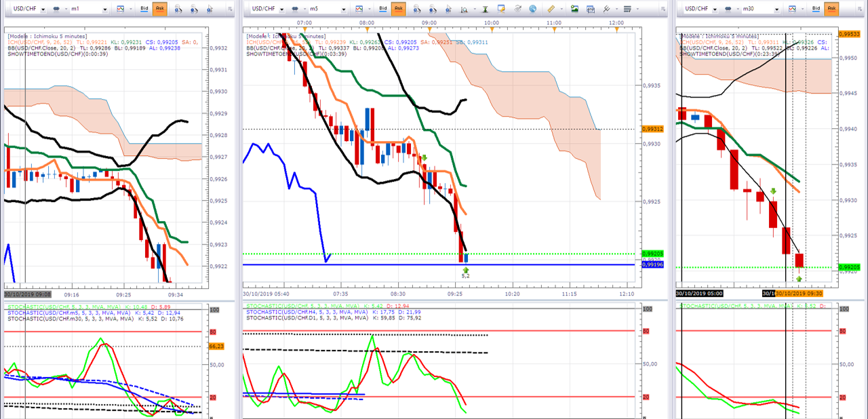The height and width of the screenshot is (419, 868).
Task: Click the 30/10/2019 09:30 date marker in the m30 chart
Action: tap(797, 294)
